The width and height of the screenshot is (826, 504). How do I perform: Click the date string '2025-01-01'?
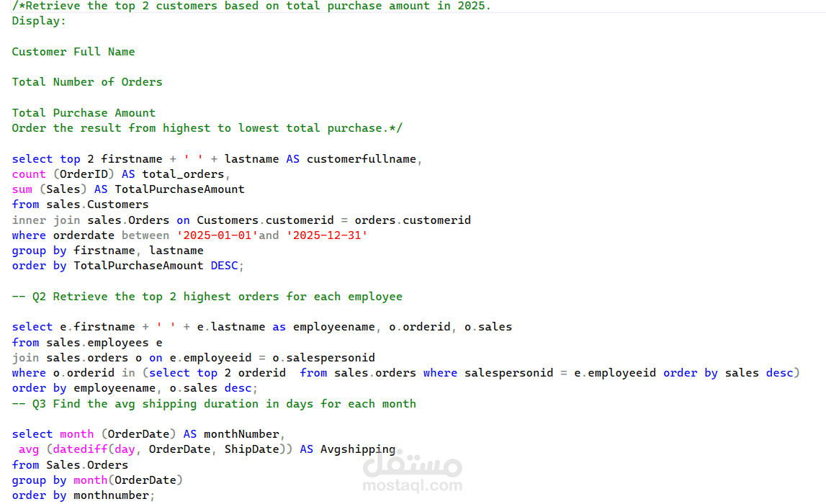point(217,235)
